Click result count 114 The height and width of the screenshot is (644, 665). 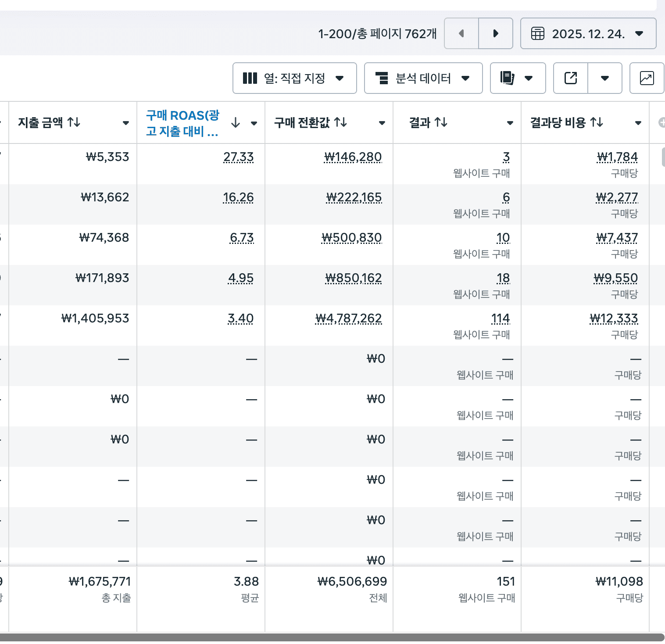(x=501, y=318)
